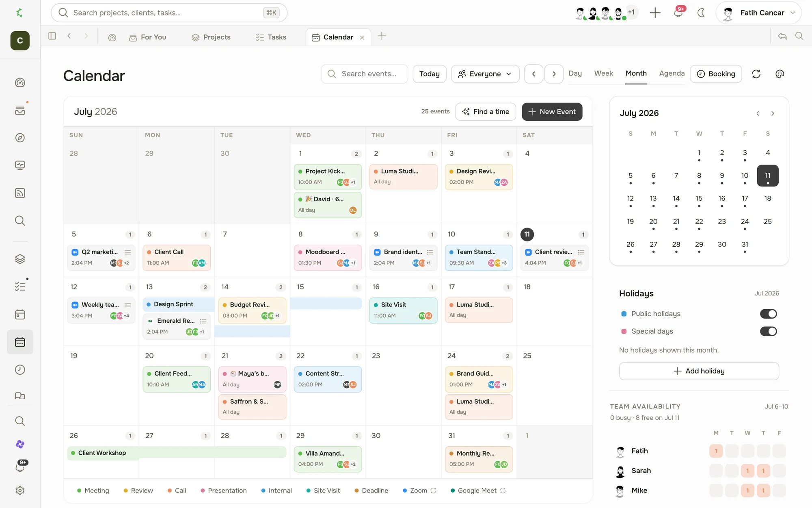
Task: Click Find a time button
Action: pyautogui.click(x=486, y=112)
